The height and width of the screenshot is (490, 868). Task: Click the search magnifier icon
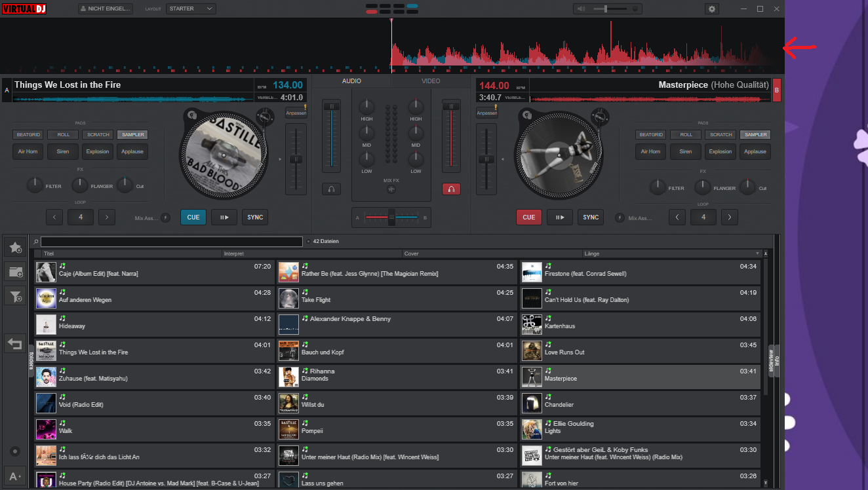tap(36, 242)
